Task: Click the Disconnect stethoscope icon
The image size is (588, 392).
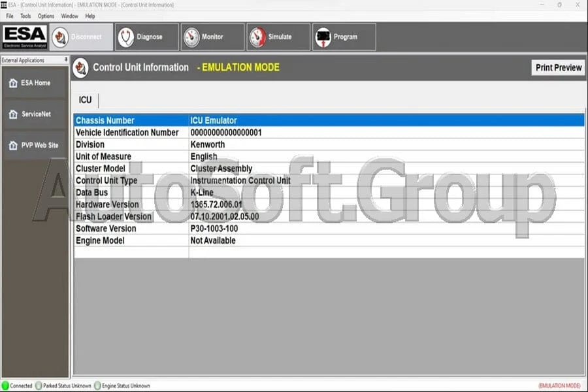Action: tap(60, 37)
